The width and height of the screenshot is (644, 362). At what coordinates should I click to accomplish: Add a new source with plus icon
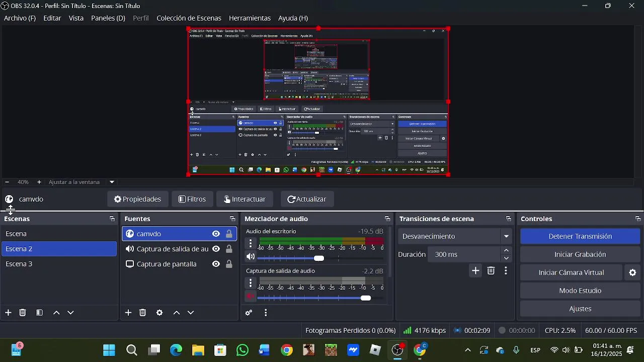click(128, 313)
